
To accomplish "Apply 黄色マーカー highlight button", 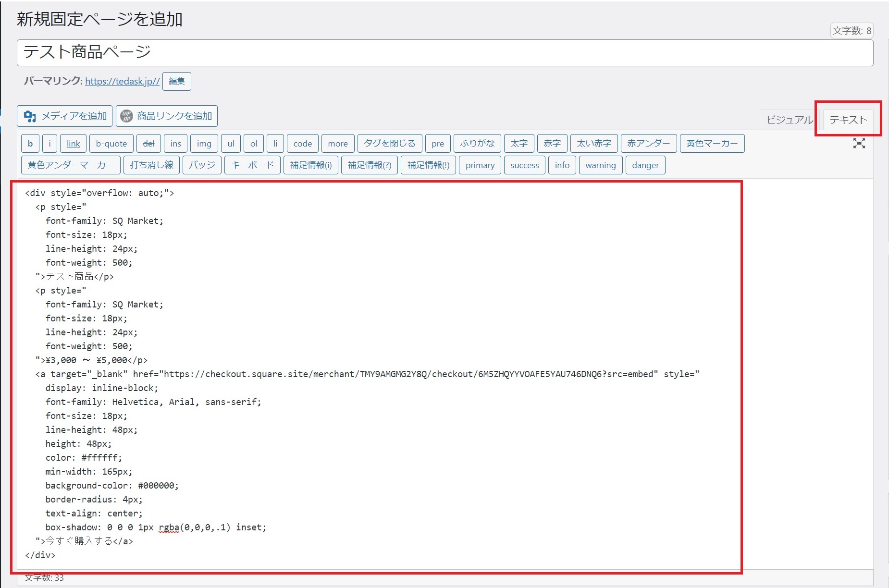I will [712, 143].
